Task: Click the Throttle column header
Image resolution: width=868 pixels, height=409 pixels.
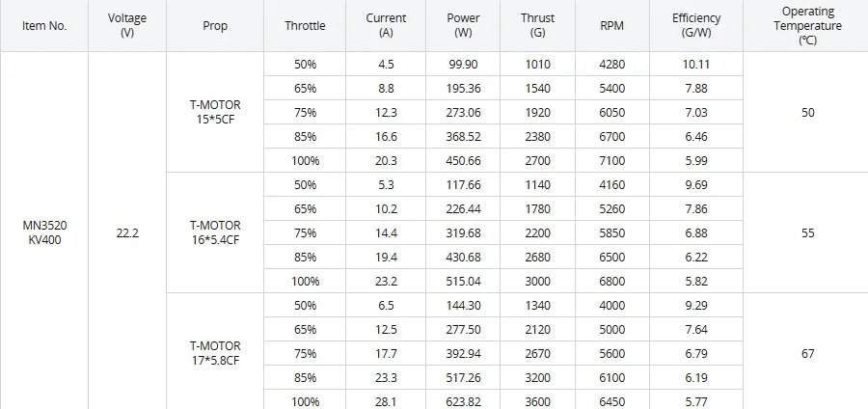Action: [x=305, y=26]
